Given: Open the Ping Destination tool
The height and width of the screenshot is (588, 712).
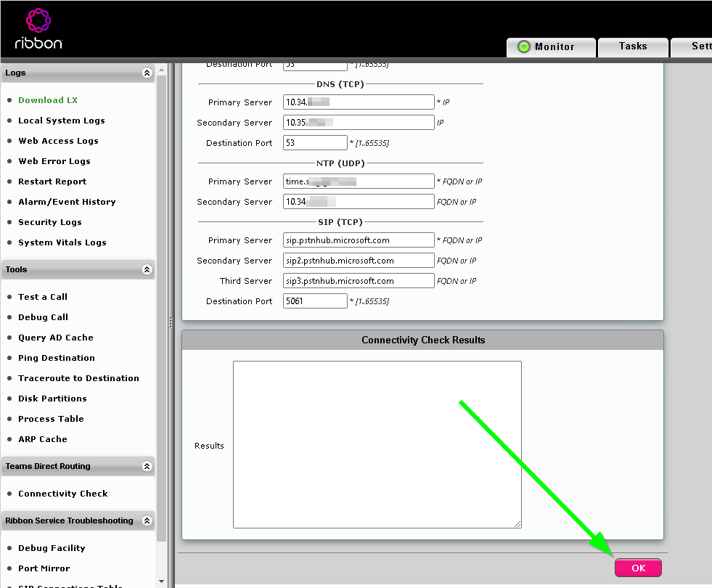Looking at the screenshot, I should [x=56, y=358].
